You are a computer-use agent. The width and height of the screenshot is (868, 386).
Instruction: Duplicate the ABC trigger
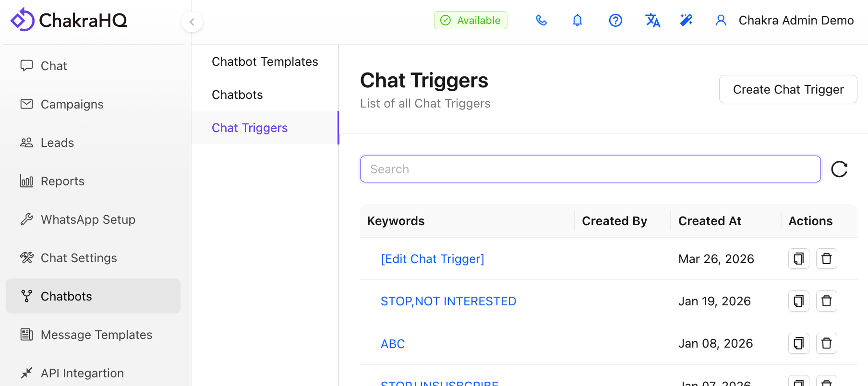pyautogui.click(x=799, y=343)
